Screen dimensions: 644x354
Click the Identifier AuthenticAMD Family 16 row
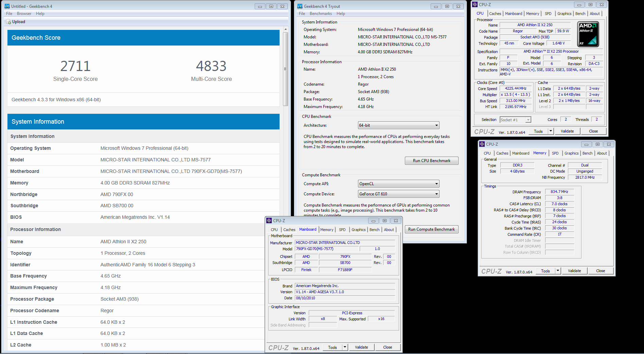pyautogui.click(x=136, y=265)
